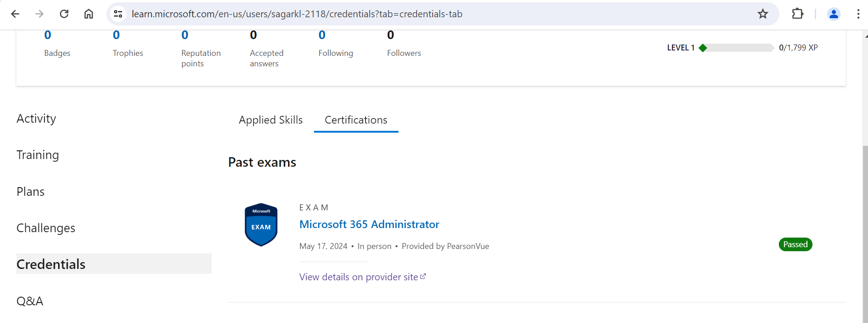The height and width of the screenshot is (323, 868).
Task: Bookmark this page with star icon
Action: pos(763,14)
